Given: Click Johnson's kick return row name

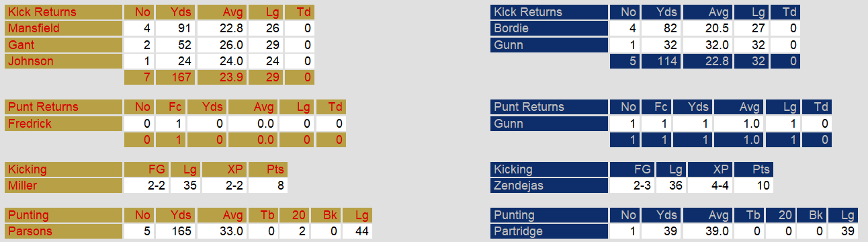Looking at the screenshot, I should coord(30,61).
